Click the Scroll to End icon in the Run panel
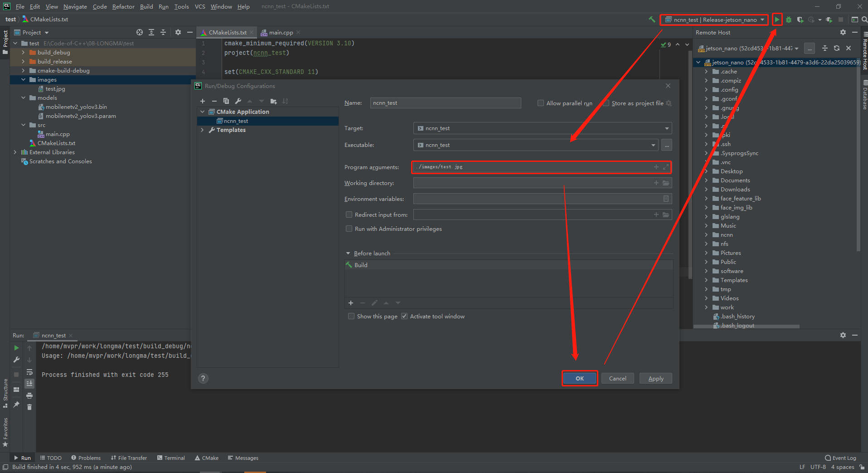Viewport: 868px width, 473px height. pyautogui.click(x=29, y=384)
